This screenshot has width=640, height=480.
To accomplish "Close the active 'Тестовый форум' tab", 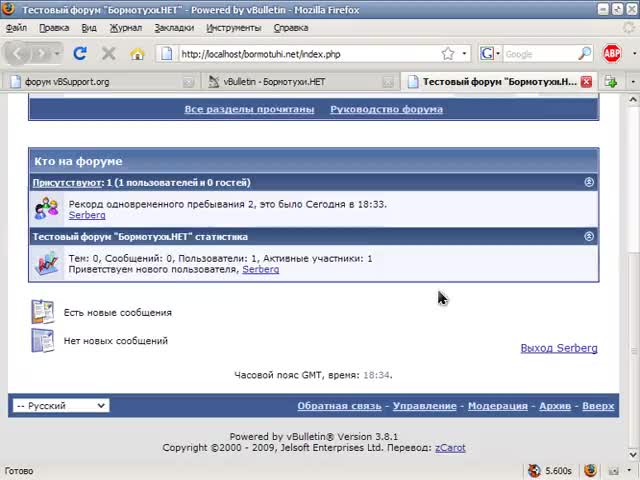I will [x=586, y=82].
